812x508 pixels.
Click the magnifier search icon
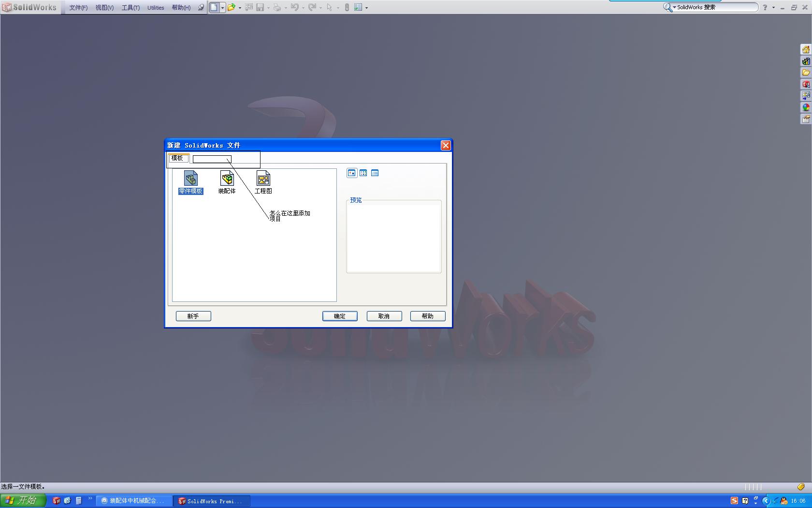667,7
